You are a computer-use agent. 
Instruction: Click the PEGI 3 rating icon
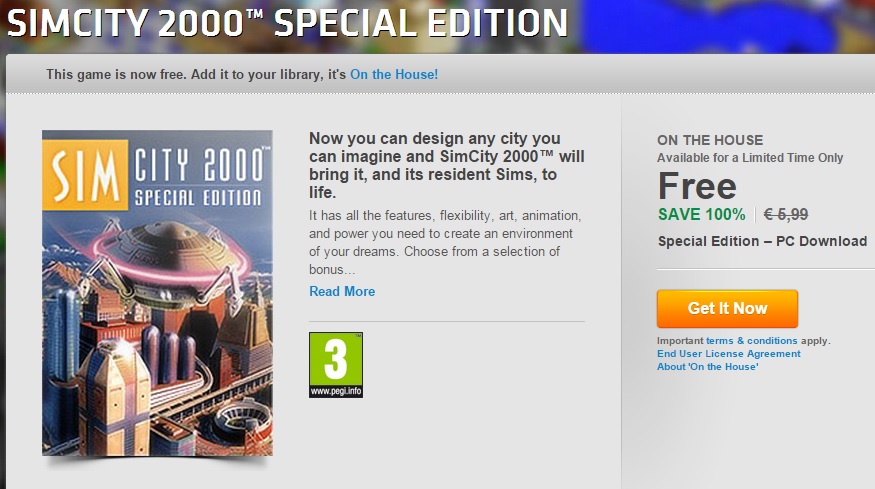[x=336, y=365]
